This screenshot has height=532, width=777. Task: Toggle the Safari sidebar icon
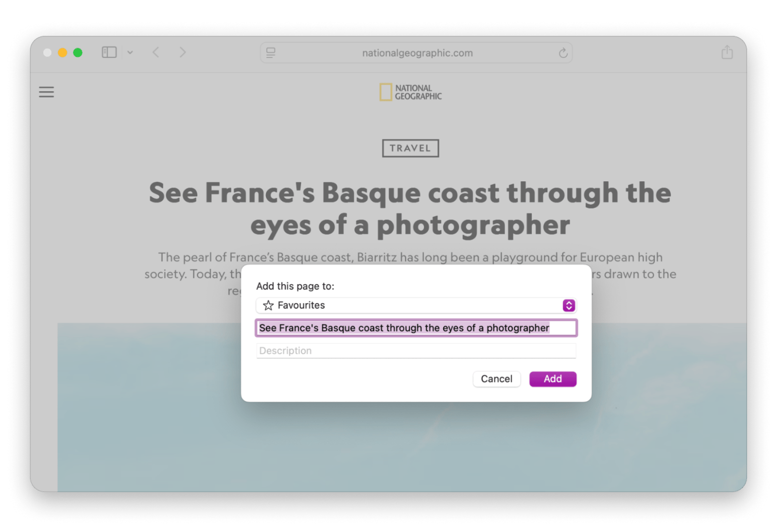[109, 52]
